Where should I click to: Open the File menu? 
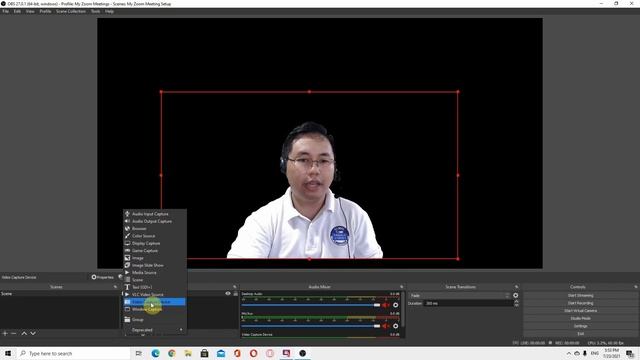tap(5, 11)
